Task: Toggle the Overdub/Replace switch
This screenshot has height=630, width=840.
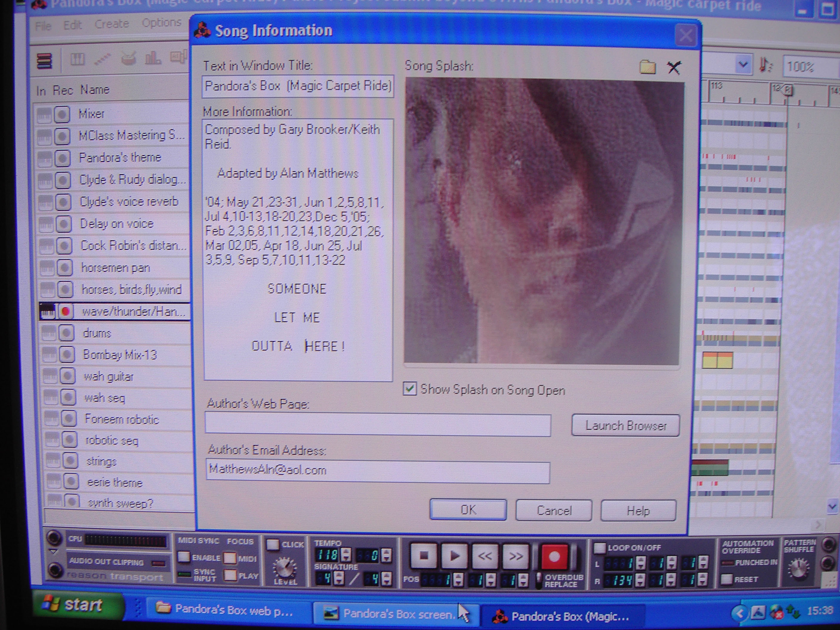Action: 539,580
